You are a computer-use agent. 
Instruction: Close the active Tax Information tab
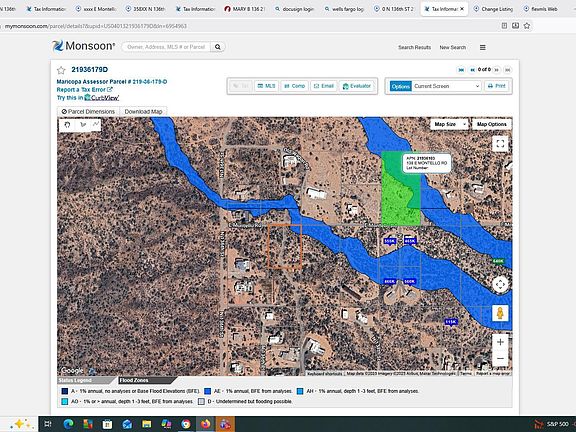click(462, 9)
